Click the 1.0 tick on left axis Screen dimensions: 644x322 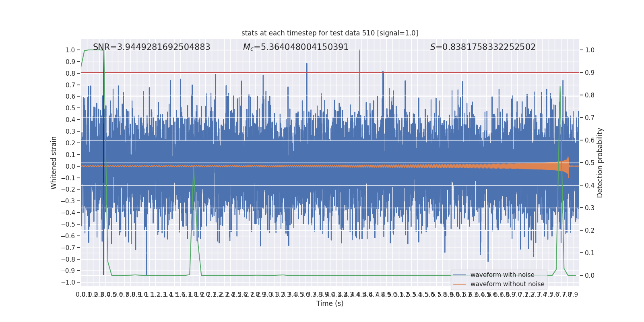[x=70, y=50]
